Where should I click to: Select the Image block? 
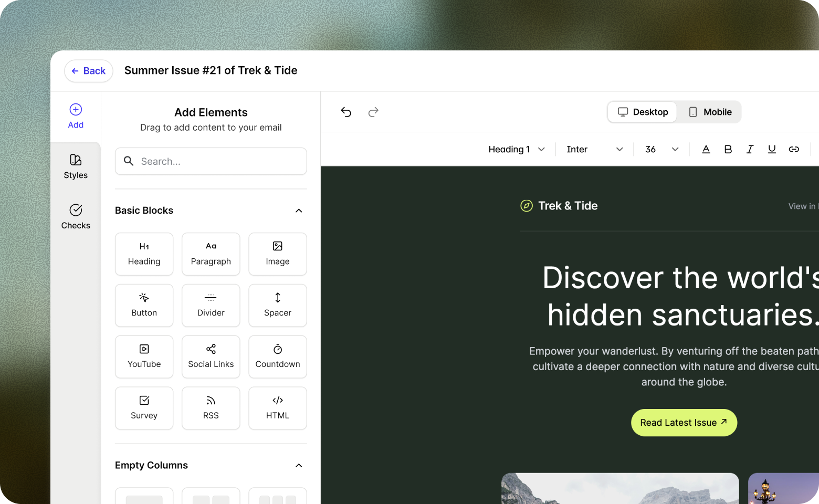click(278, 254)
